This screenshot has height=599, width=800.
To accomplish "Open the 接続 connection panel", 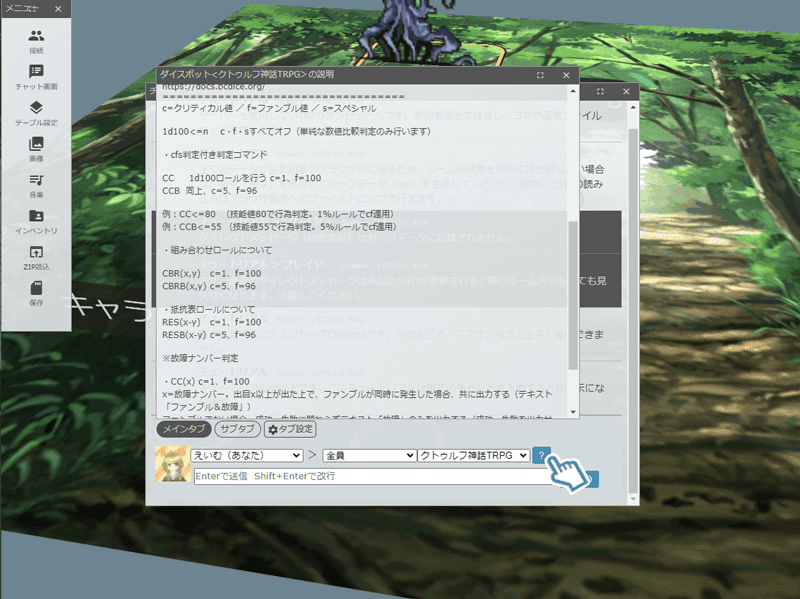I will pyautogui.click(x=36, y=41).
